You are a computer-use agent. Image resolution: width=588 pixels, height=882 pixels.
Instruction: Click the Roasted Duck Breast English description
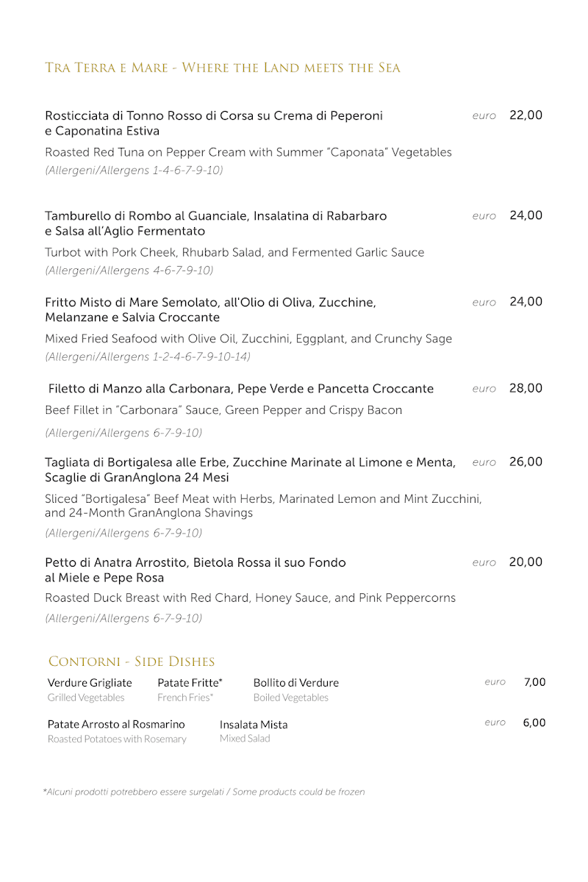[x=250, y=598]
